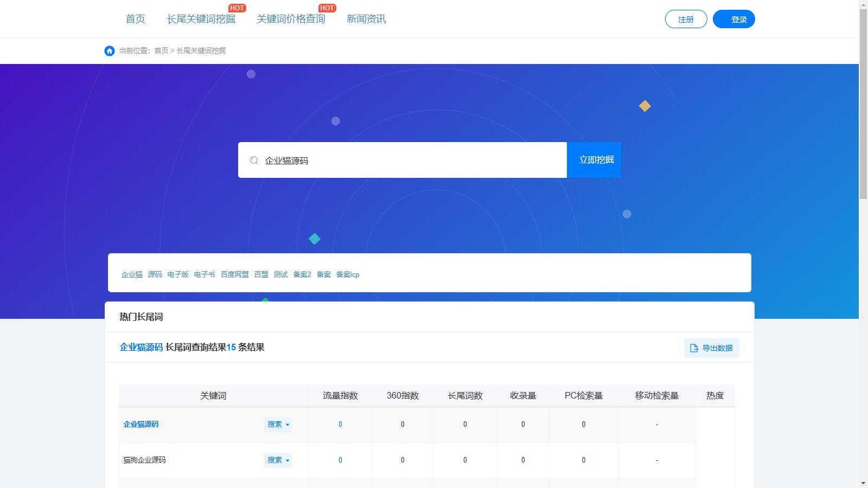Open the 企业猫源码 keyword link in table
Image resolution: width=868 pixels, height=488 pixels.
pyautogui.click(x=141, y=425)
